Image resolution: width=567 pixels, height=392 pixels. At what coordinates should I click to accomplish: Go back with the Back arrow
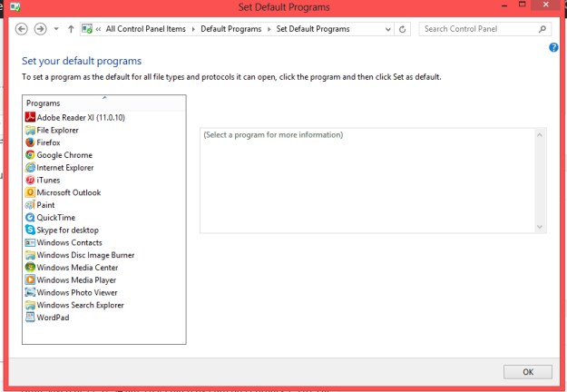tap(22, 29)
